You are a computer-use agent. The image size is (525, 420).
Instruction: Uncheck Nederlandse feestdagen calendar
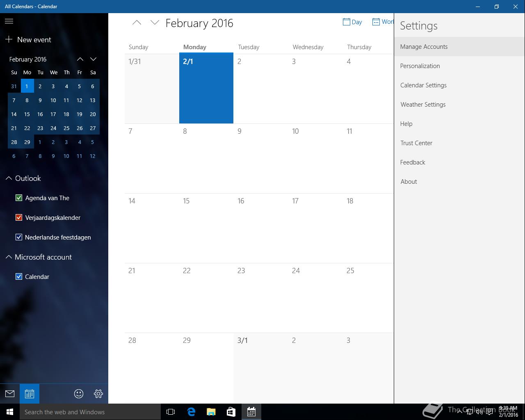pyautogui.click(x=18, y=237)
